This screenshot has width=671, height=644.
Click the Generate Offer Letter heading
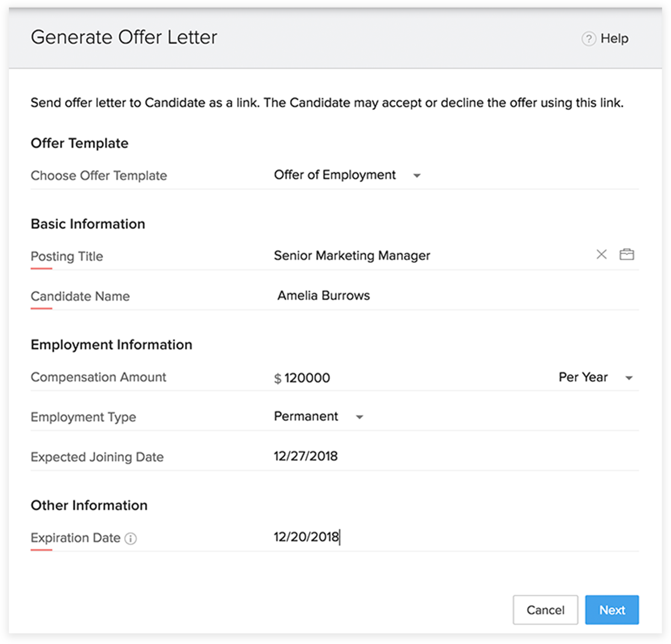124,37
